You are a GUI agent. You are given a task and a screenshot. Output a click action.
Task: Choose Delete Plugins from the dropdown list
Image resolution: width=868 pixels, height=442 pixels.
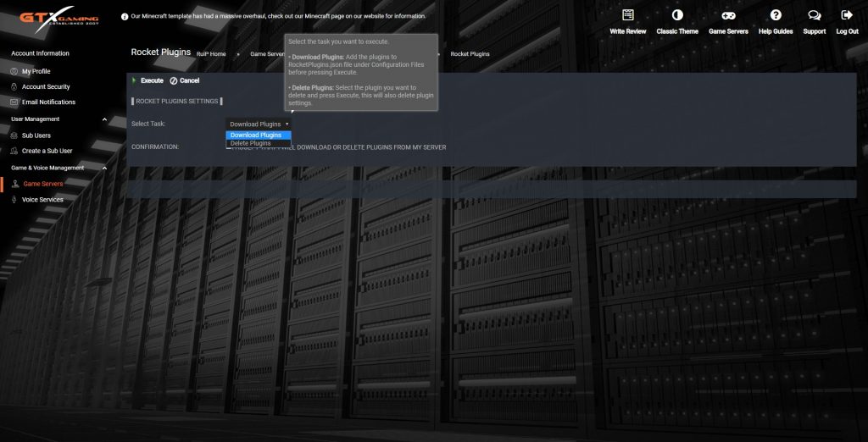[259, 143]
